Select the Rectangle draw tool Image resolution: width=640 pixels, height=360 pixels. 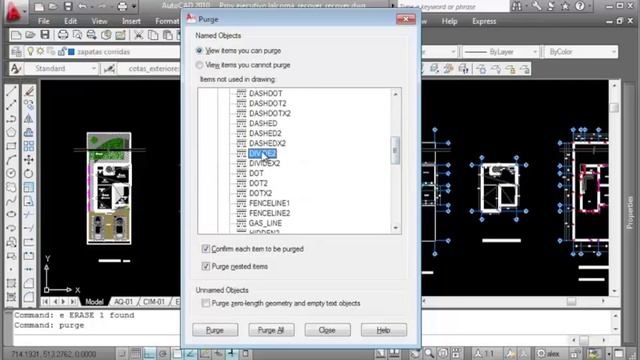11,146
